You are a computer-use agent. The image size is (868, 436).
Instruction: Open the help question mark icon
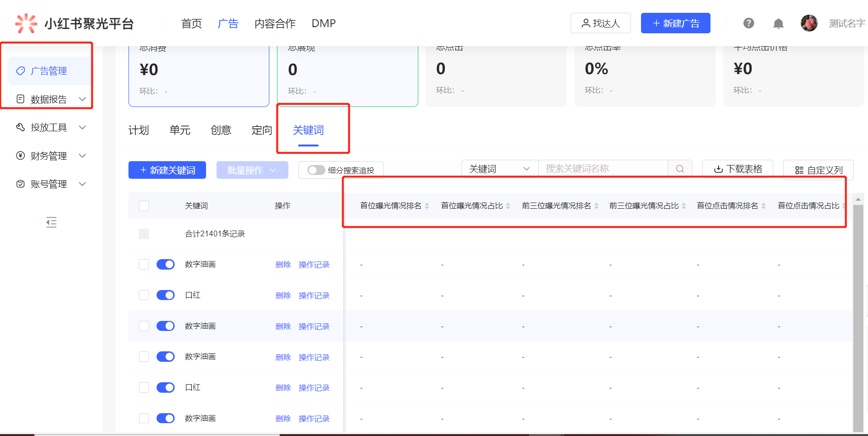(749, 23)
